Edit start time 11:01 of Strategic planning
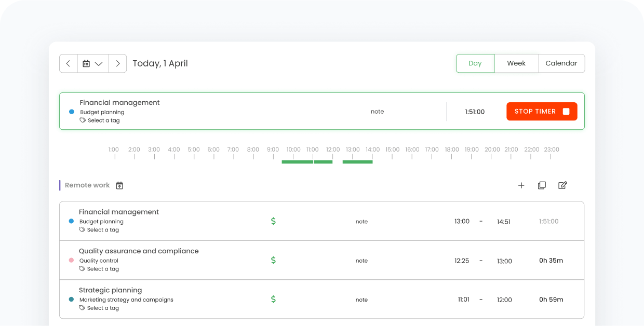644x326 pixels. point(463,300)
